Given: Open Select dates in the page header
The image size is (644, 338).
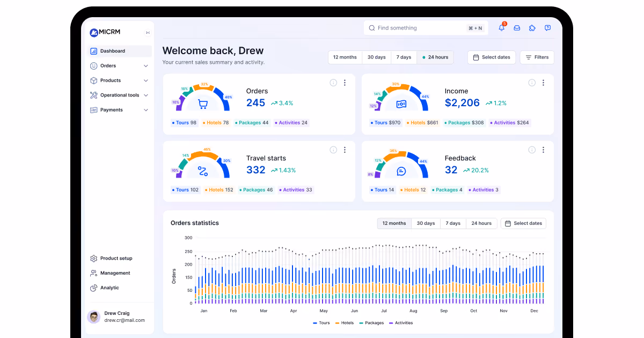Looking at the screenshot, I should [492, 57].
